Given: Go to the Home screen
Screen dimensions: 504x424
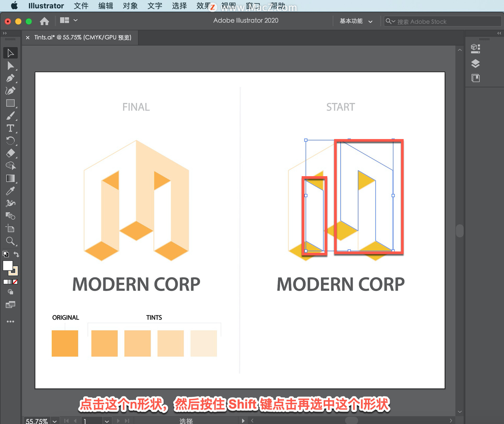Looking at the screenshot, I should 44,21.
